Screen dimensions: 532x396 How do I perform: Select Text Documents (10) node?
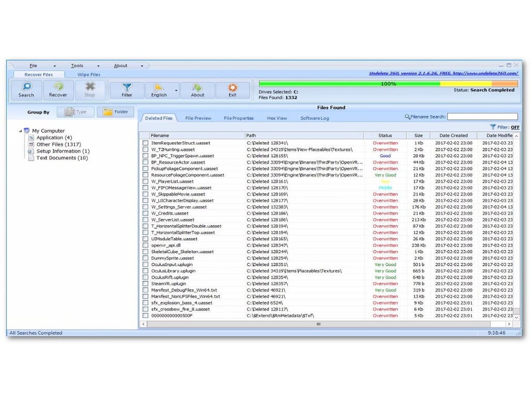(62, 158)
